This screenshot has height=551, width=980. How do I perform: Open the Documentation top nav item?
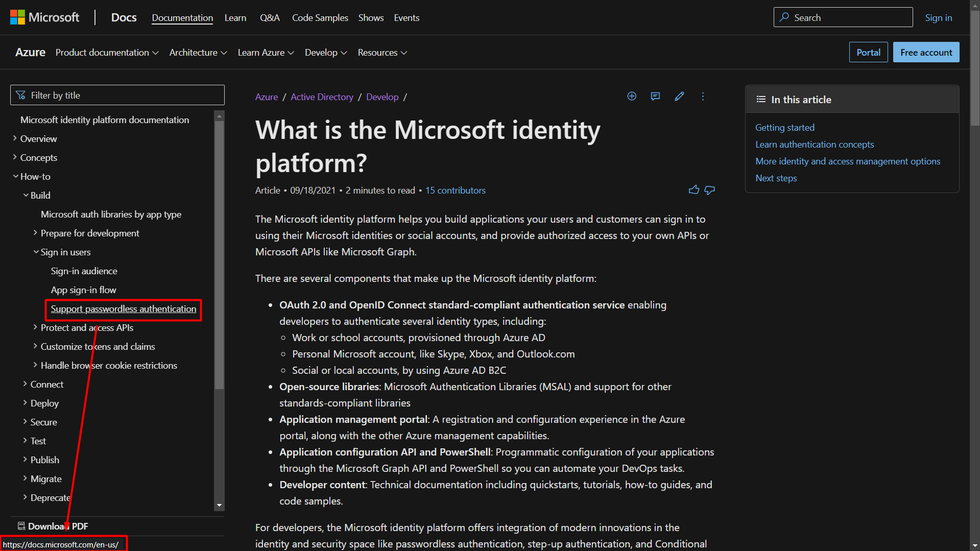(182, 18)
